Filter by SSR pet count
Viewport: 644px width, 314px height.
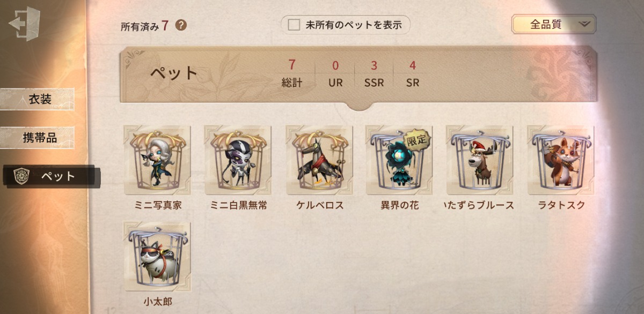(x=374, y=73)
